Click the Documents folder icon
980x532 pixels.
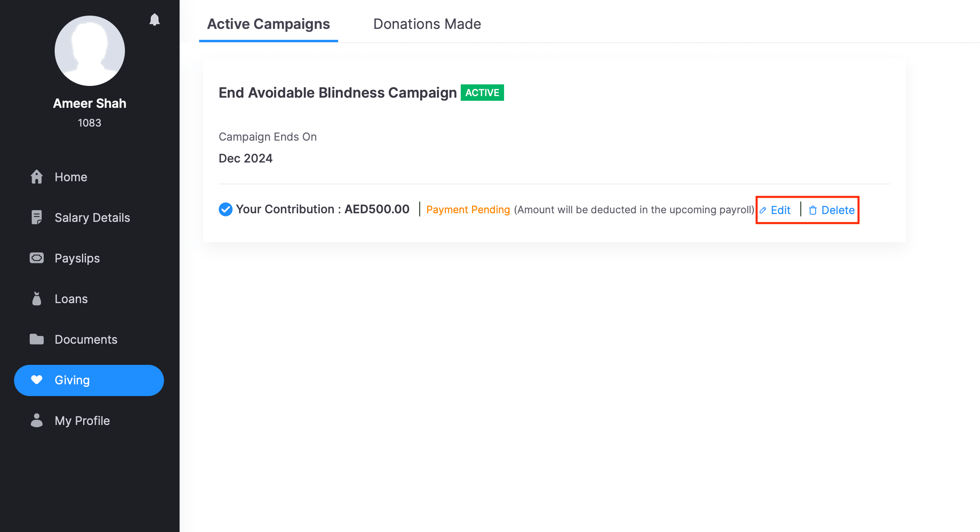click(x=37, y=339)
